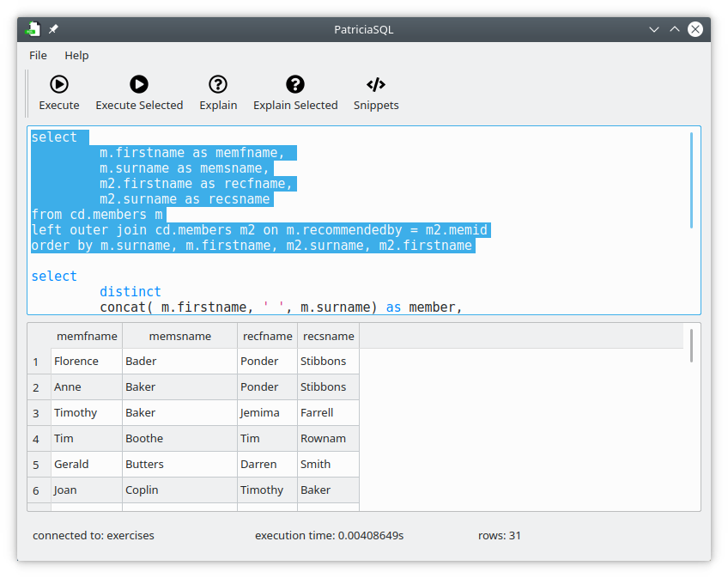
Task: Place cursor on the concat line in editor
Action: [x=258, y=307]
